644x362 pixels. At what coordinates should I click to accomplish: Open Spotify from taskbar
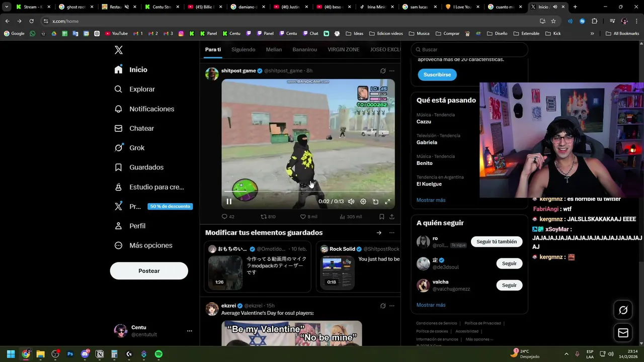pyautogui.click(x=158, y=354)
